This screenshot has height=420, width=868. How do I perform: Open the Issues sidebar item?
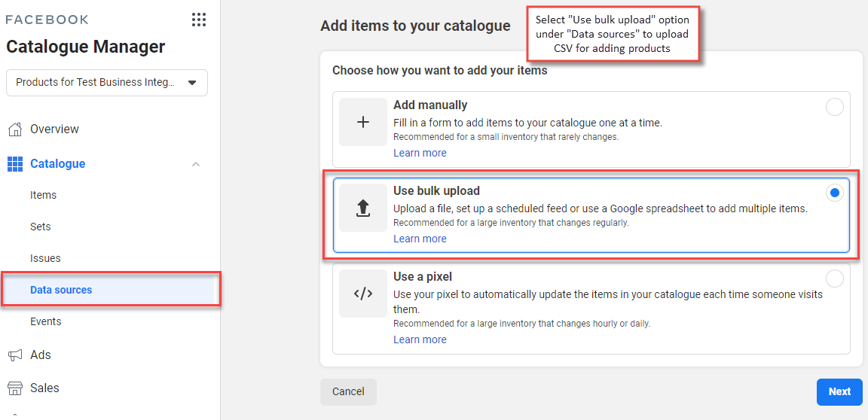[x=45, y=258]
